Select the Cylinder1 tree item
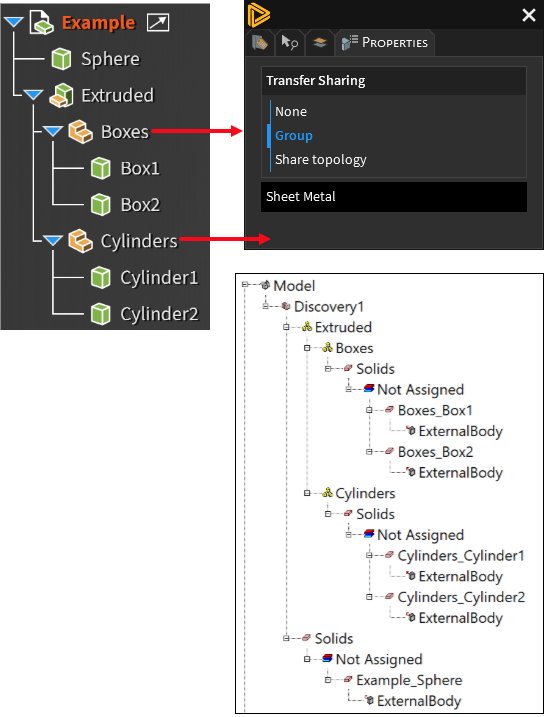Viewport: 544px width, 717px height. (159, 278)
